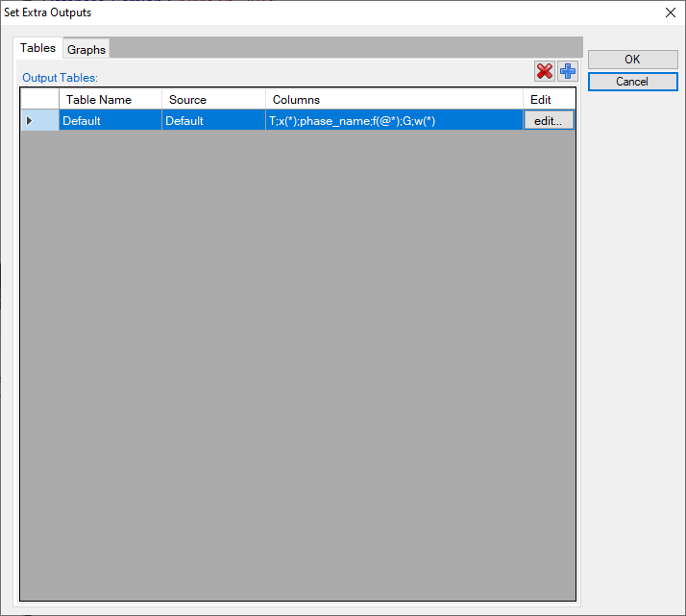Select the Tables tab
The height and width of the screenshot is (616, 686).
click(x=38, y=48)
